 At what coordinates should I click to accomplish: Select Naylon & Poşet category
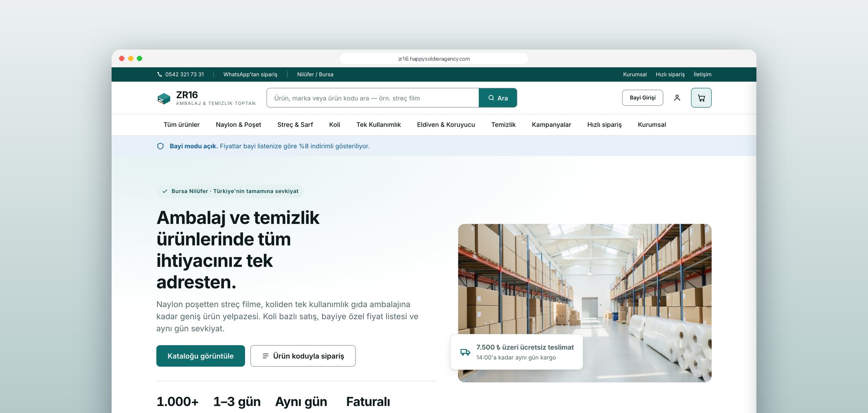pos(238,125)
